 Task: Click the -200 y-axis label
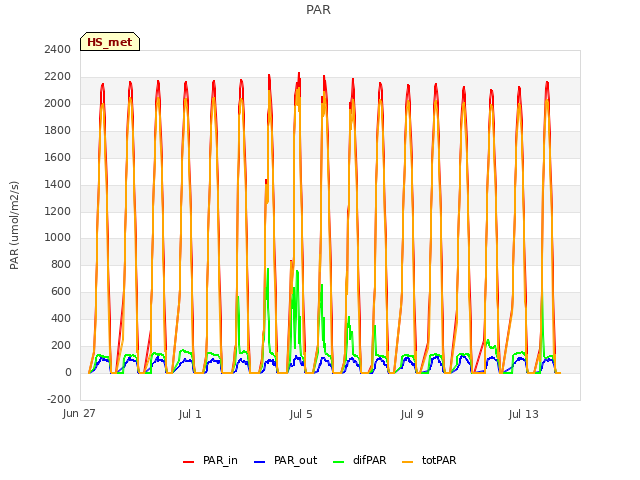pos(59,399)
